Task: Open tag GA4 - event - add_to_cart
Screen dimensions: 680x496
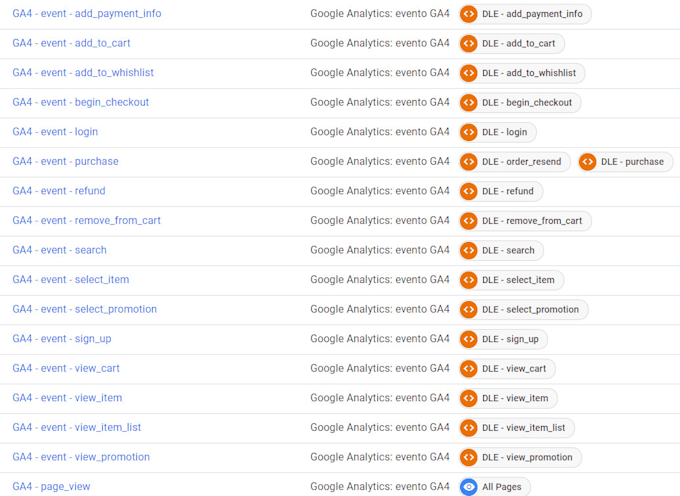Action: pyautogui.click(x=71, y=43)
